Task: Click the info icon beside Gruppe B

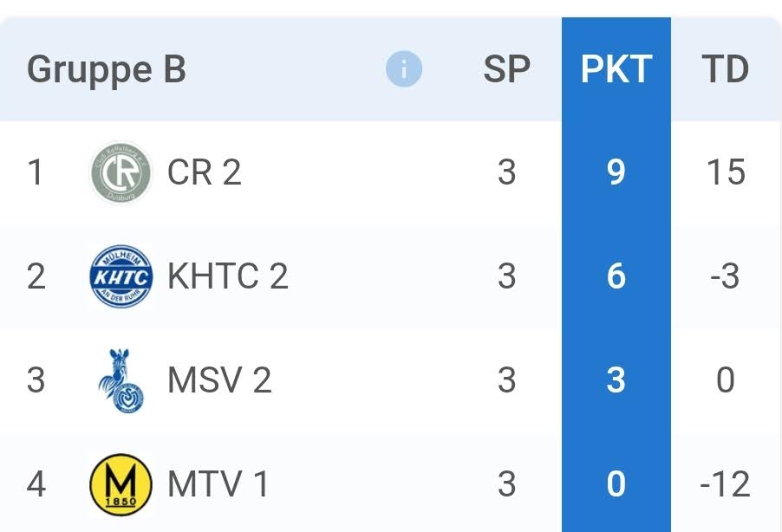Action: pos(403,69)
